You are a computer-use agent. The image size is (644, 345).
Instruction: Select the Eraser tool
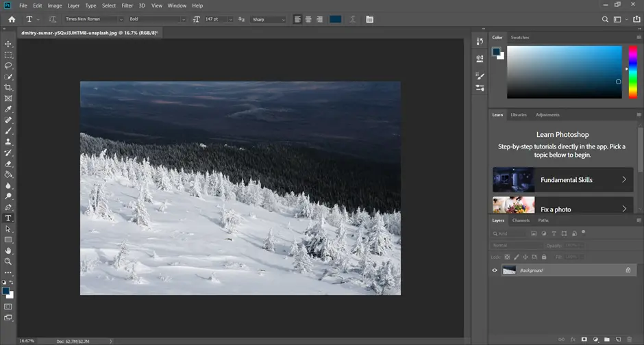(x=8, y=164)
